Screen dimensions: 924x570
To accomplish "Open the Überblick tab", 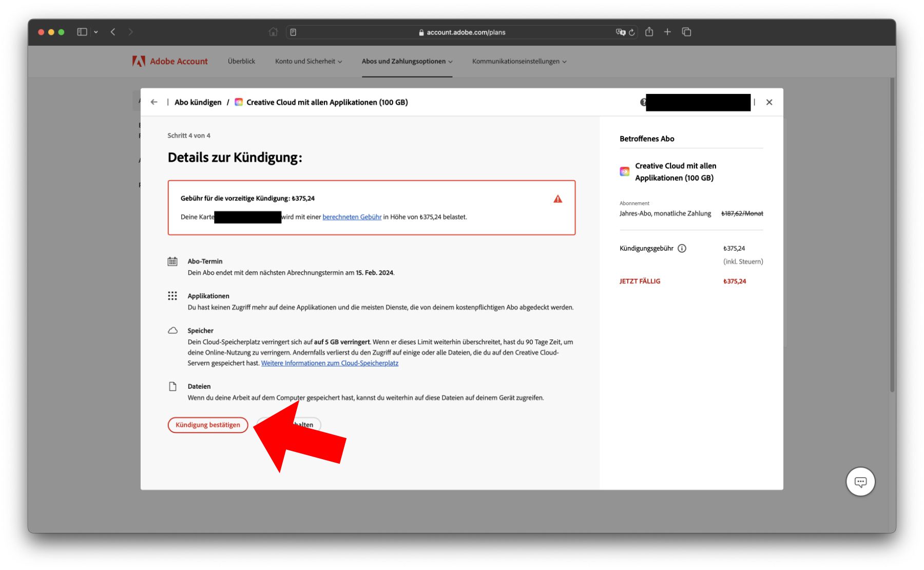I will click(x=241, y=62).
